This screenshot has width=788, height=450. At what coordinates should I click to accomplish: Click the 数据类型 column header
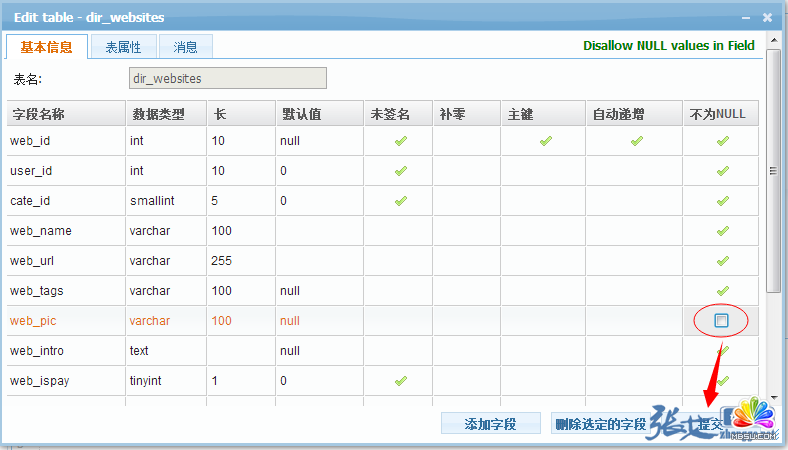click(x=166, y=114)
